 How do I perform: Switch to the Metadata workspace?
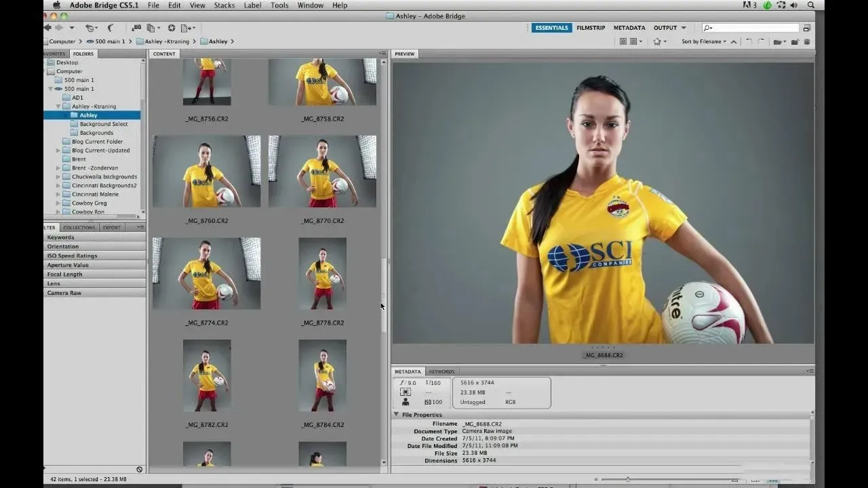click(629, 28)
